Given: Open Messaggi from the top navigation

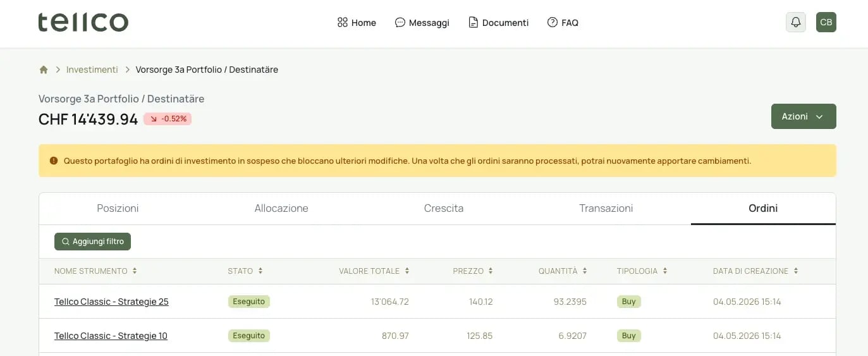Looking at the screenshot, I should pyautogui.click(x=422, y=23).
